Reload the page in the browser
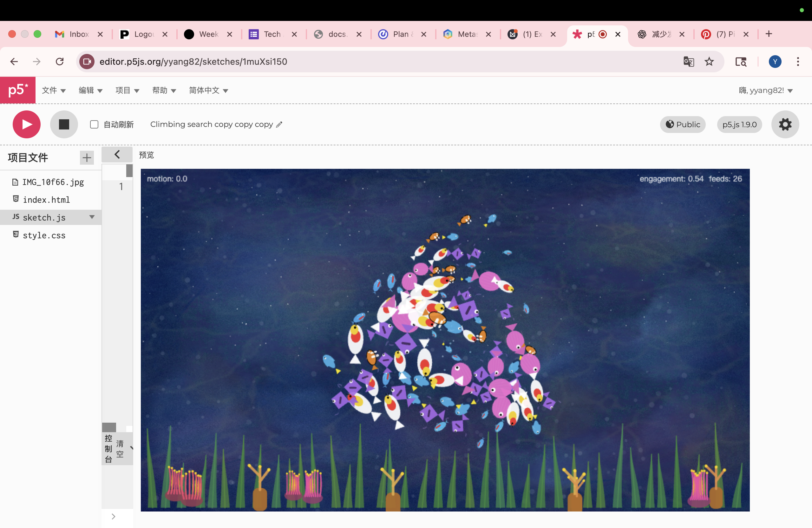 point(60,62)
